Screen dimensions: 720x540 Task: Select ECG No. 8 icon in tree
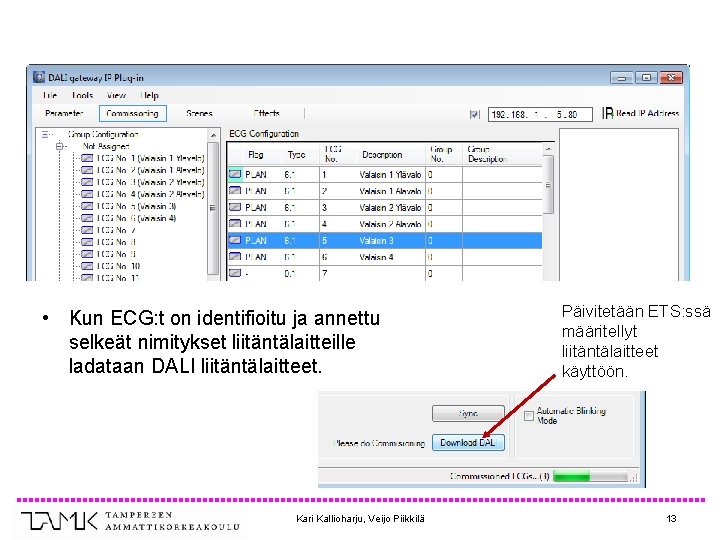pos(87,242)
